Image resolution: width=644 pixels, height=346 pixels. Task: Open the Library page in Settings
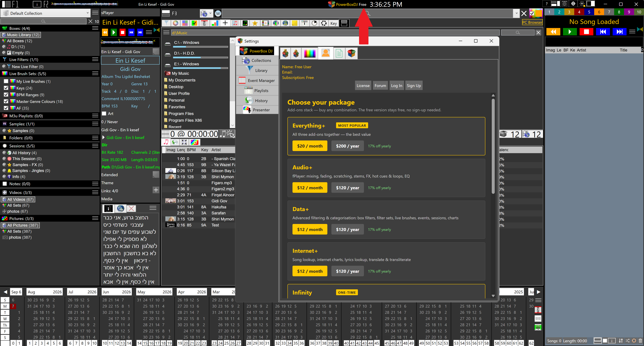point(257,70)
